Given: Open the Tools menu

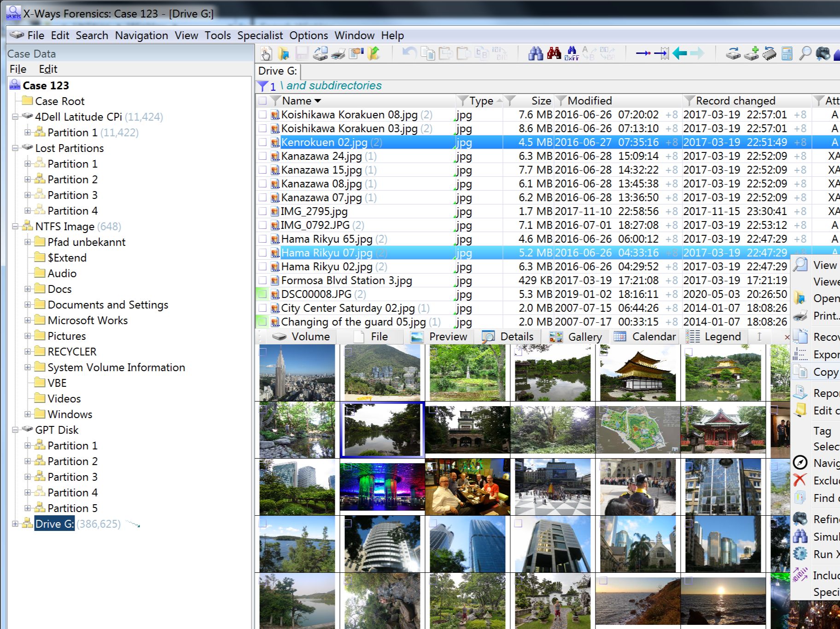Looking at the screenshot, I should (218, 35).
